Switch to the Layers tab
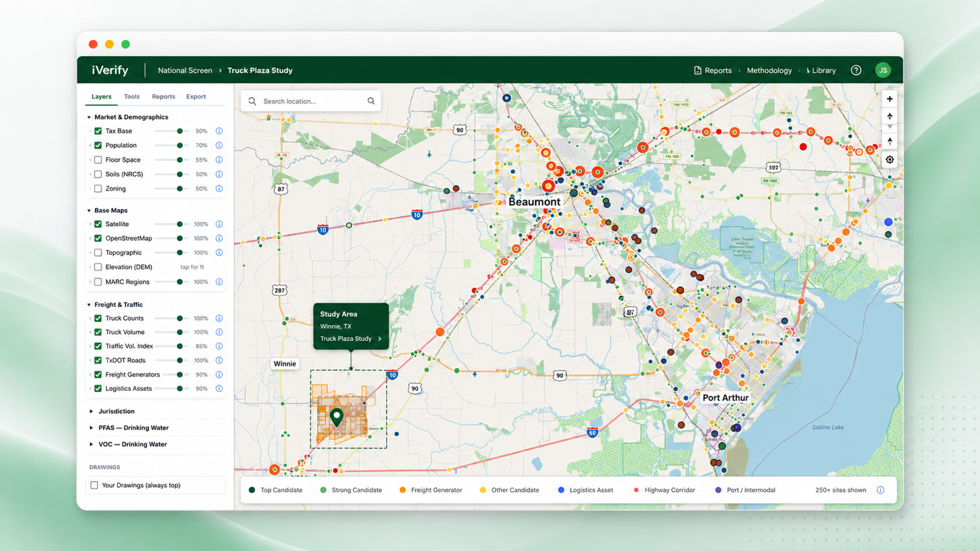Image resolution: width=980 pixels, height=551 pixels. coord(101,97)
